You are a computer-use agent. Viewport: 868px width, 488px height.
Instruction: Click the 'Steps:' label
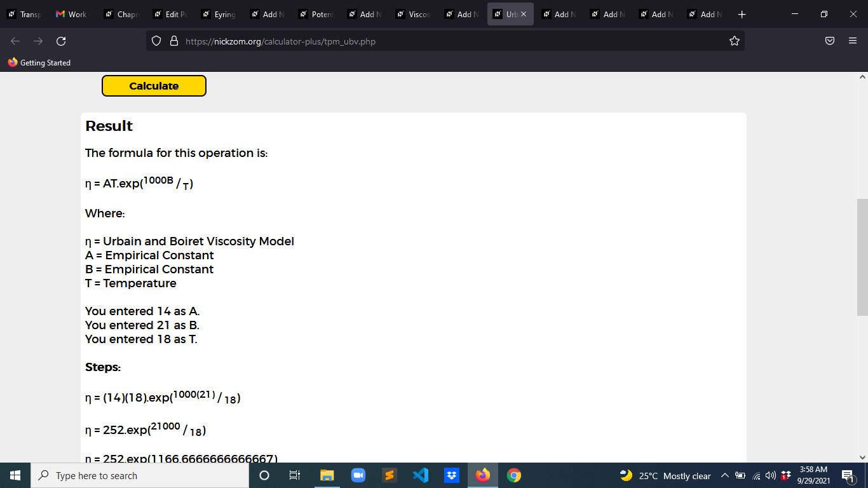tap(103, 367)
